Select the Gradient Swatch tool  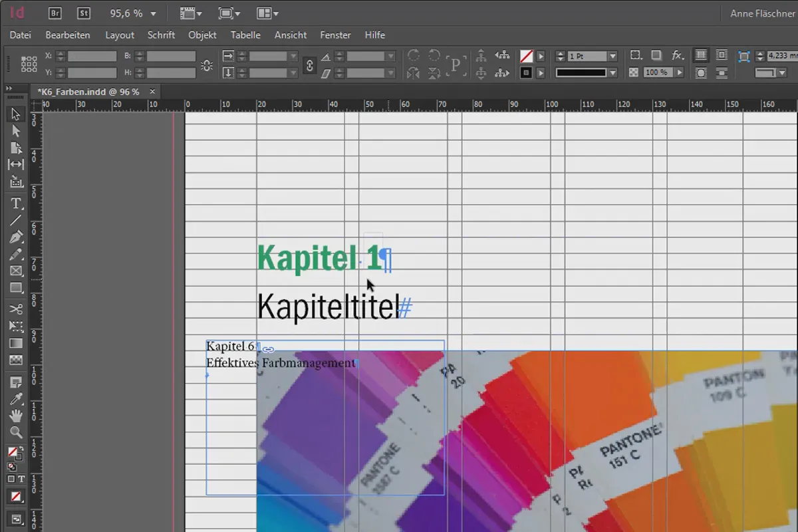coord(16,343)
